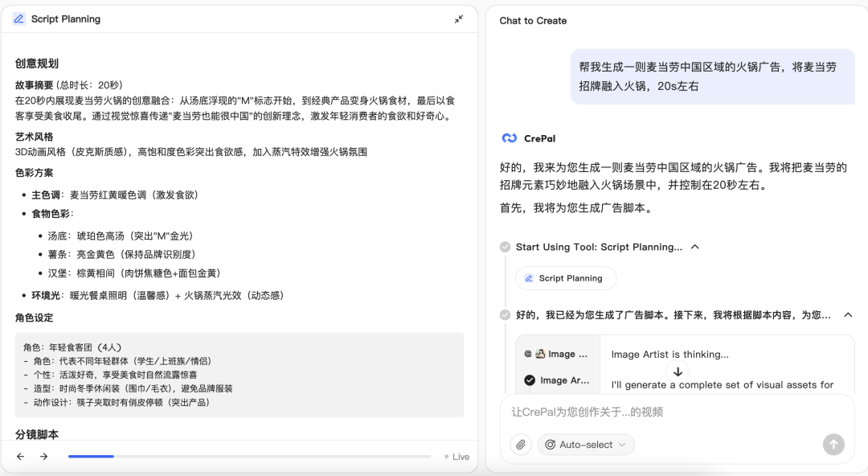Click the 主色调 bullet line
Viewport: 868px width, 476px height.
[115, 195]
